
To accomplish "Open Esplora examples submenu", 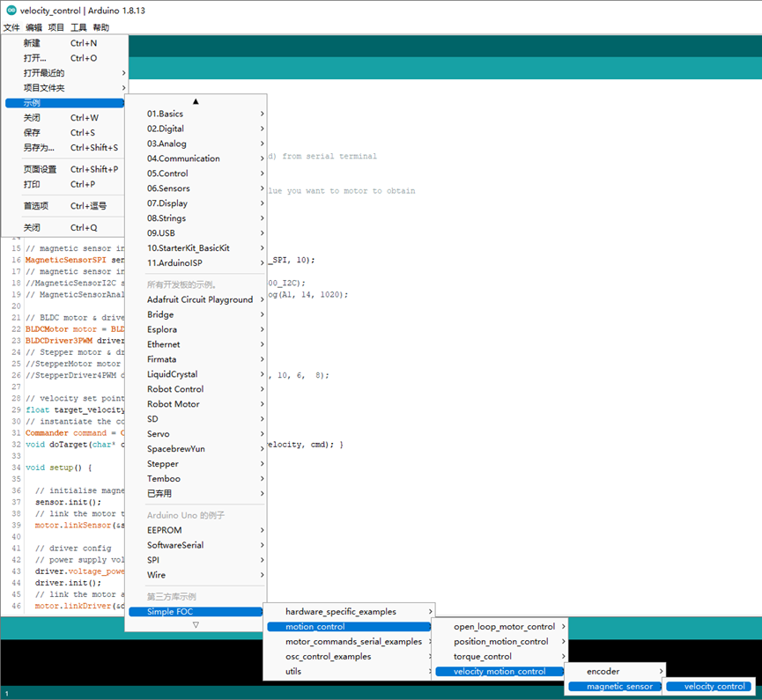I will (x=196, y=329).
